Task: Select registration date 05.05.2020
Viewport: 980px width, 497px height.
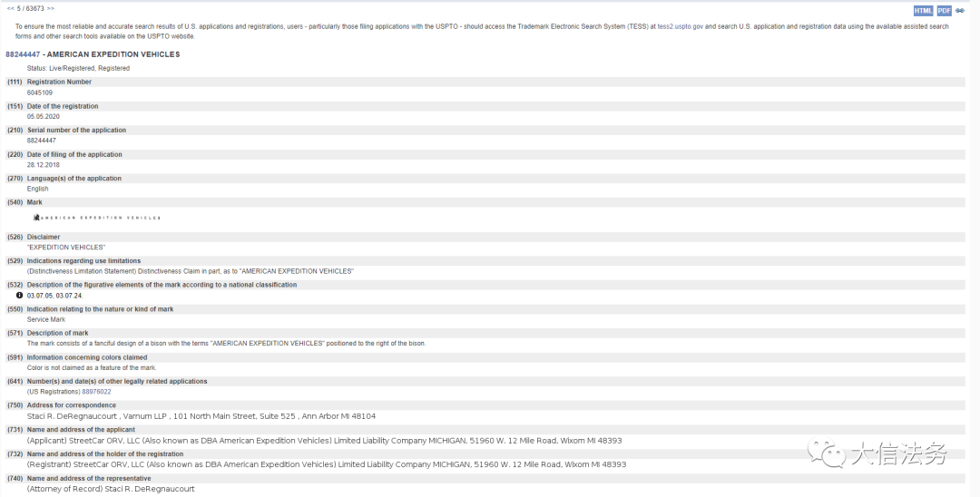Action: click(44, 117)
